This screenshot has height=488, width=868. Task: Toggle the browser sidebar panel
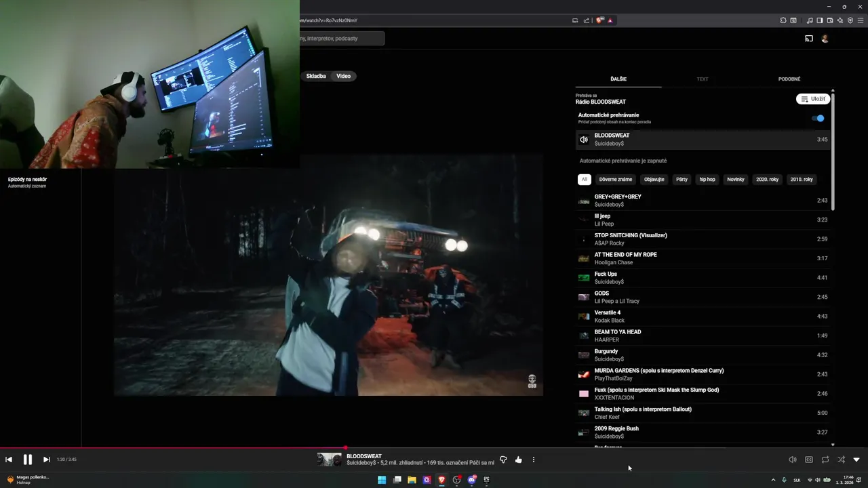pyautogui.click(x=819, y=20)
